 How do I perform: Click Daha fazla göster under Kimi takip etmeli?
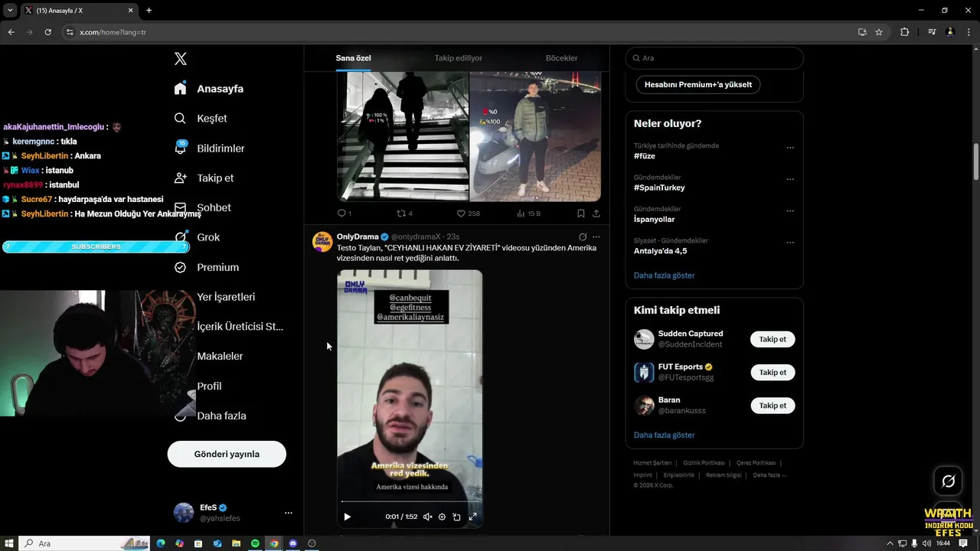tap(665, 435)
